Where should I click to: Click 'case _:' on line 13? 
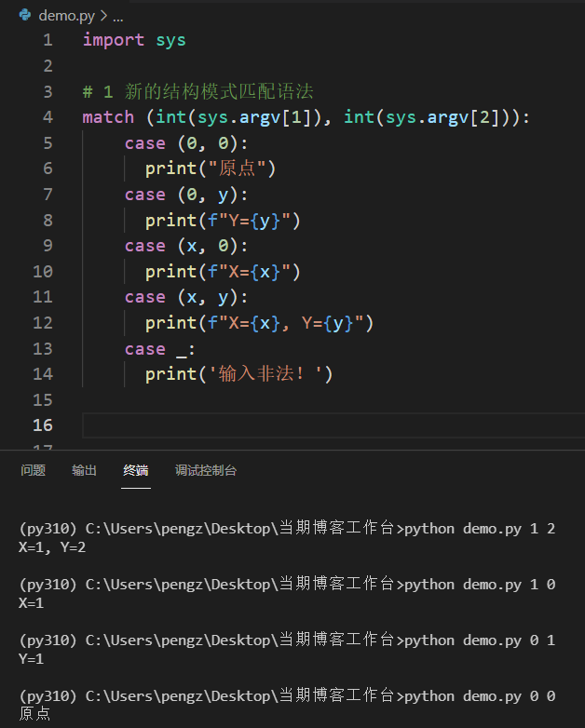point(160,349)
